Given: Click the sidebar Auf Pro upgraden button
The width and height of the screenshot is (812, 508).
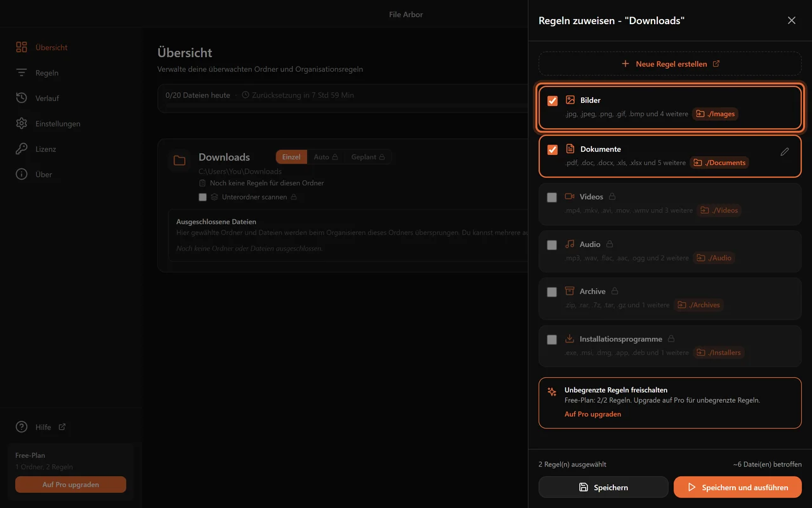Looking at the screenshot, I should (70, 485).
